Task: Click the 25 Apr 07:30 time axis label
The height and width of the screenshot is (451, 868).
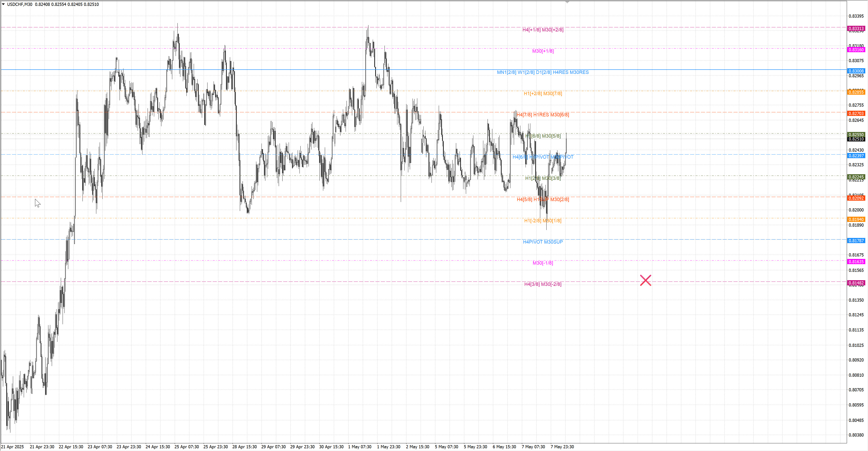Action: coord(186,447)
